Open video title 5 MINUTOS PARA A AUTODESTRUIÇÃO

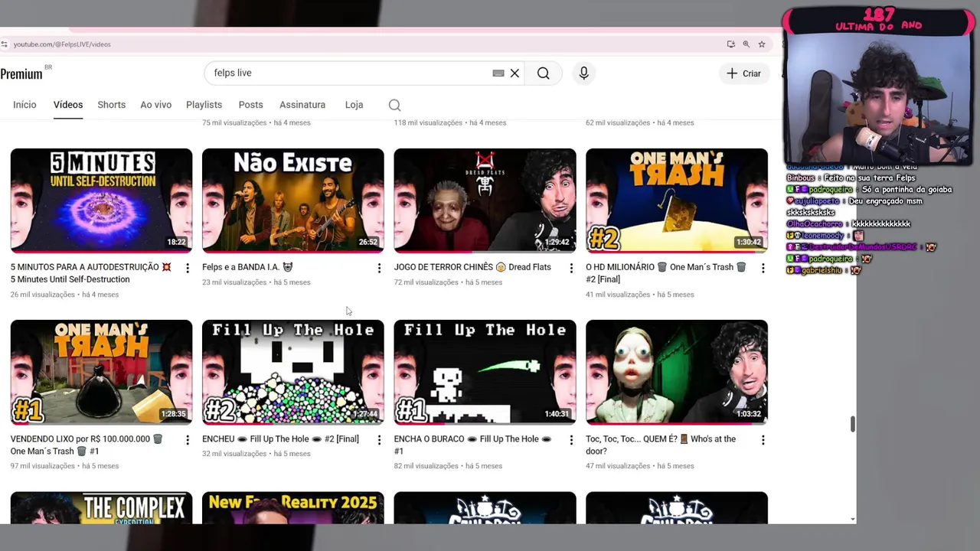[x=90, y=273]
